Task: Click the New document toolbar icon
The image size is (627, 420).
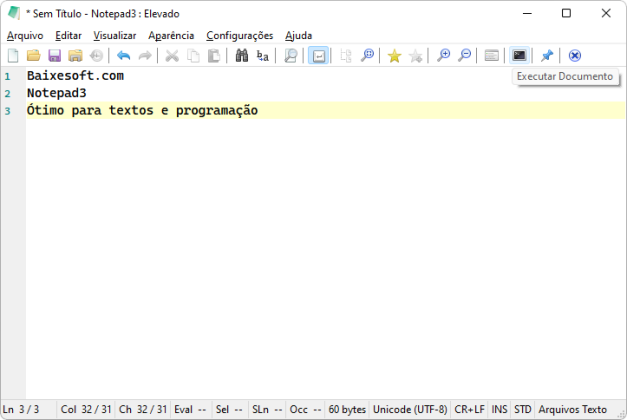Action: (13, 56)
